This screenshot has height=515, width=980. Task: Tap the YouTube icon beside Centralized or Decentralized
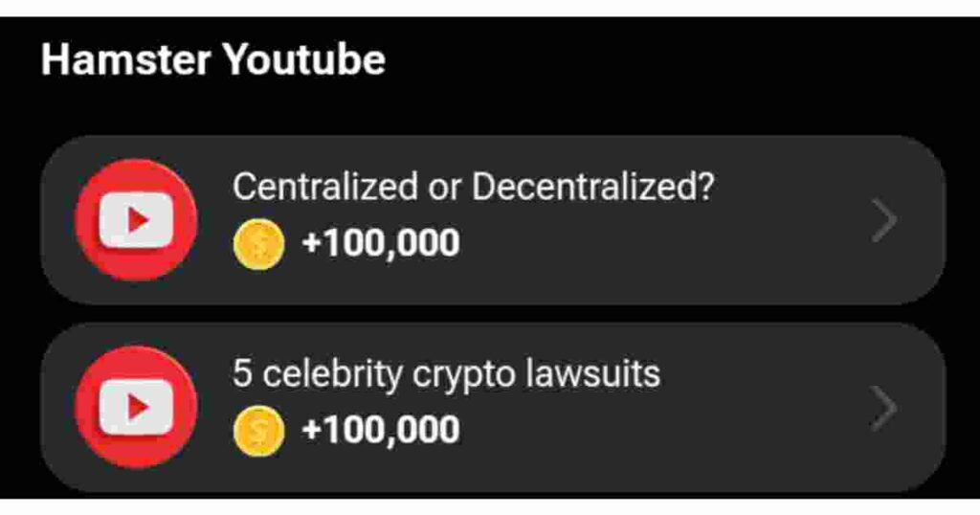136,220
